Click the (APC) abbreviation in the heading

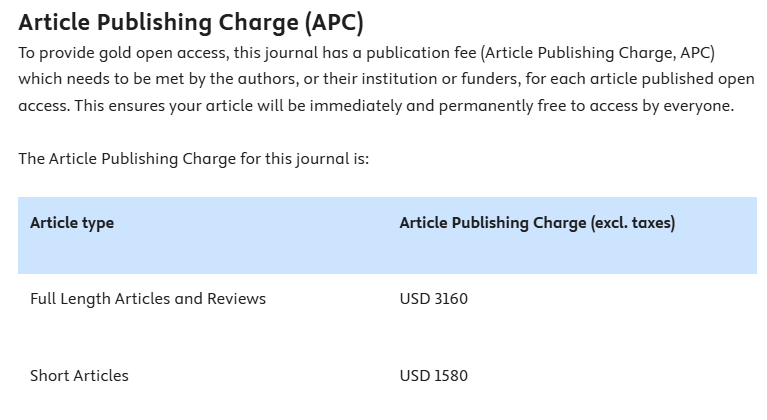click(334, 22)
